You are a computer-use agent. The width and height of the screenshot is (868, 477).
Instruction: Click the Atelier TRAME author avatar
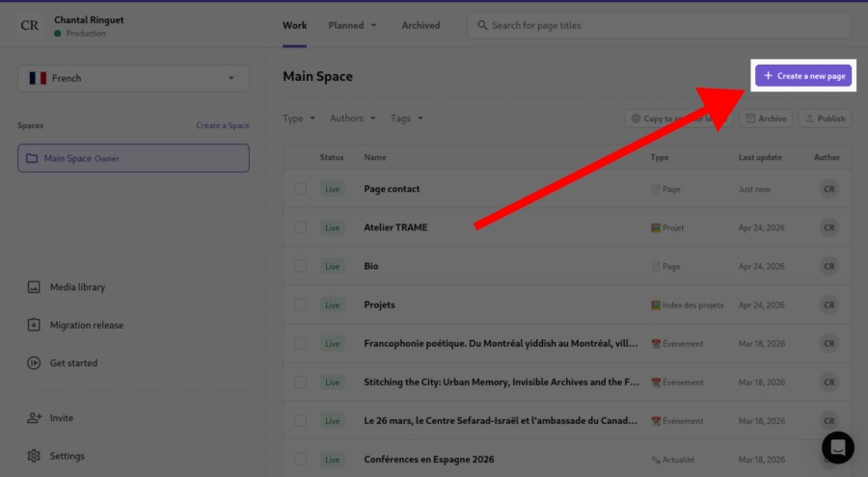tap(828, 227)
